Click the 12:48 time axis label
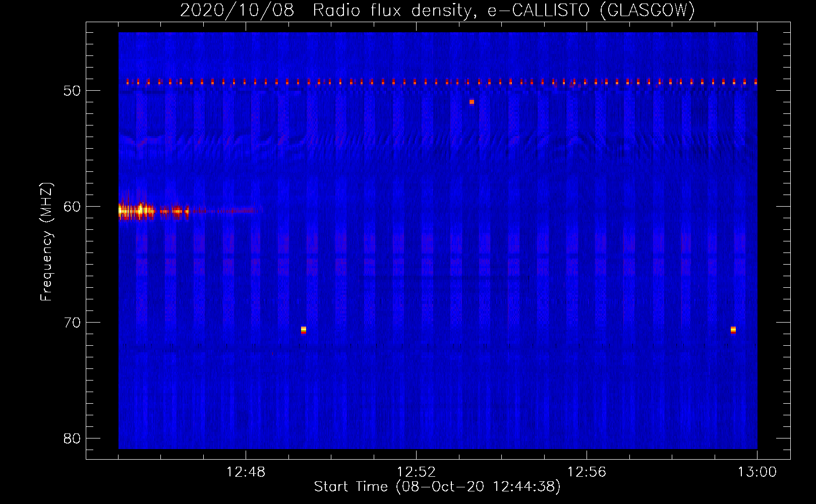 246,472
